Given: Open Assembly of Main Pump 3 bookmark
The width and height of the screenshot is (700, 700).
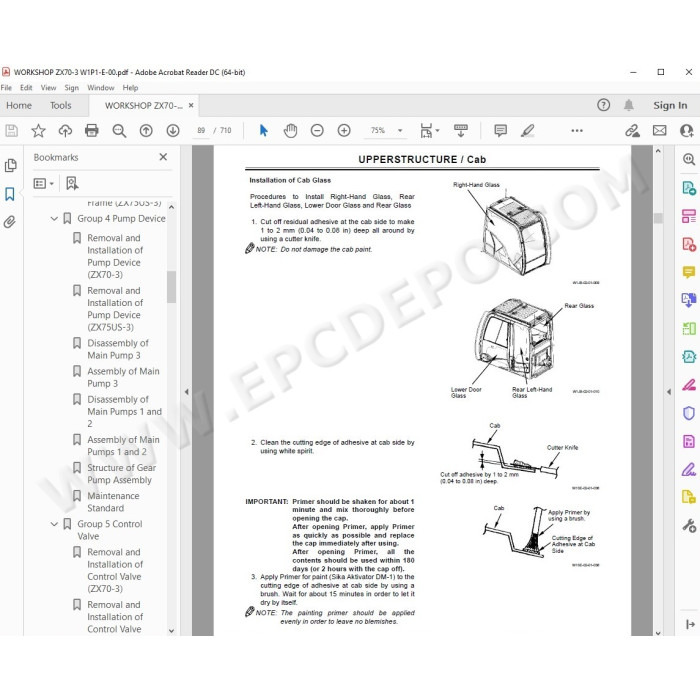Looking at the screenshot, I should 123,377.
